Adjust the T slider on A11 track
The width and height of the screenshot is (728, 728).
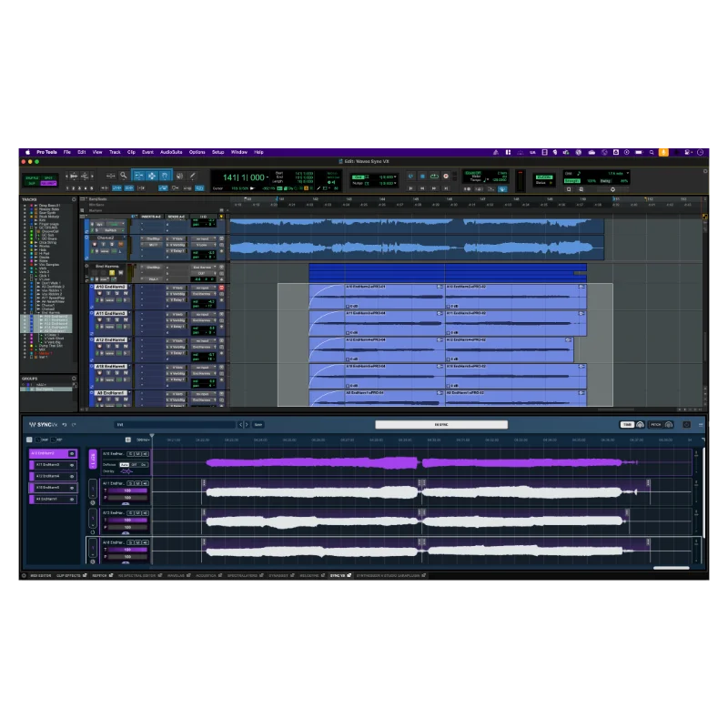point(127,490)
